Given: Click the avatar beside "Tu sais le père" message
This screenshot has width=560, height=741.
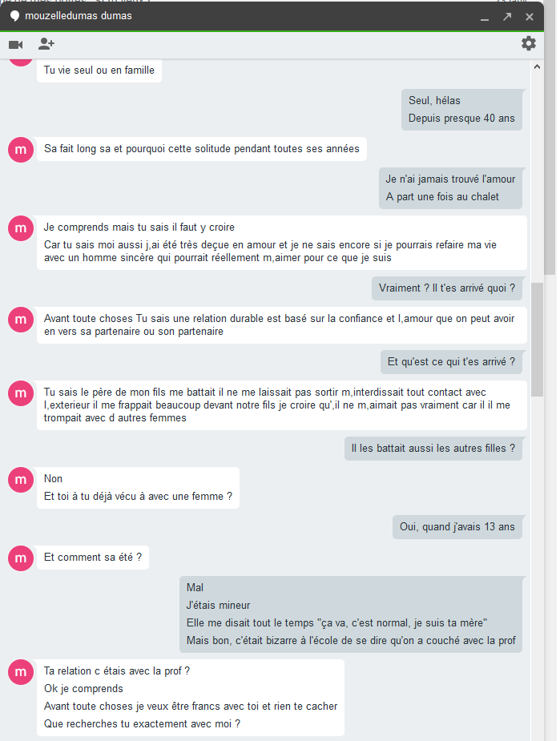Looking at the screenshot, I should [21, 393].
